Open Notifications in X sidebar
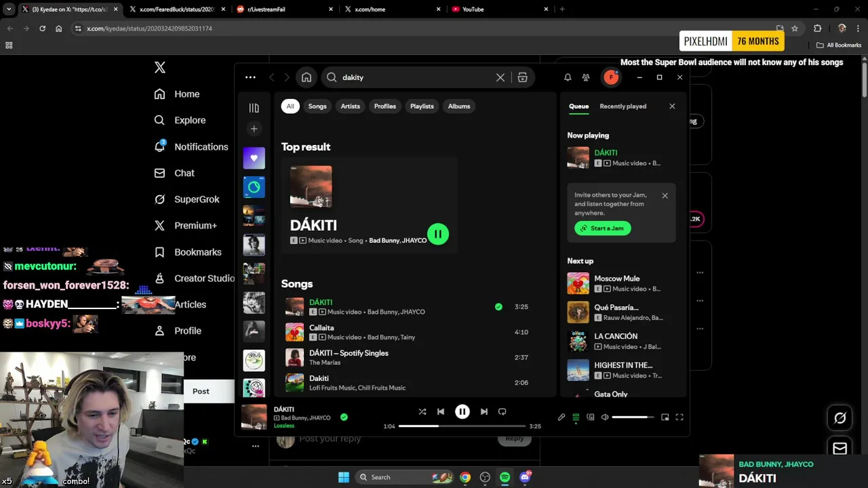Image resolution: width=868 pixels, height=488 pixels. coord(191,146)
